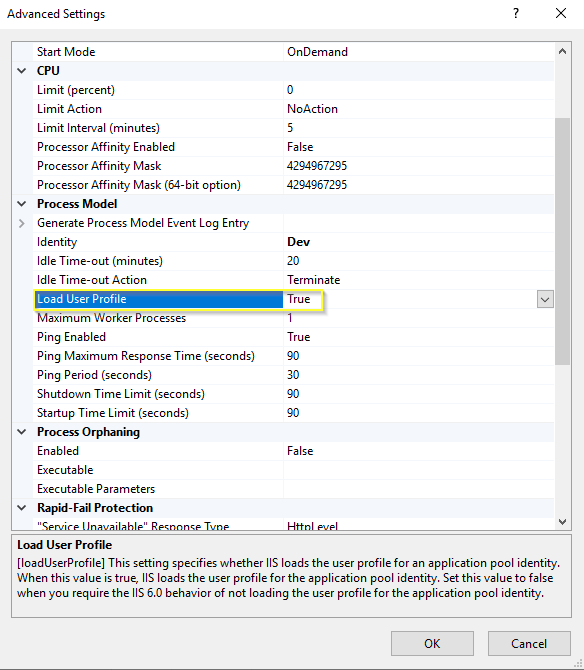The image size is (584, 670).
Task: Click the Load User Profile True value
Action: 299,299
